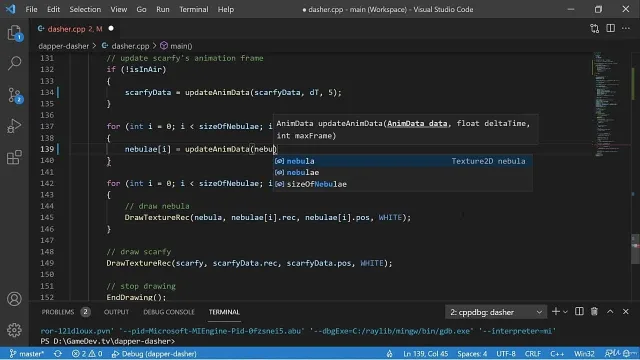Click the '// draw nebula' comment
Viewport: 640px width, 360px height.
click(x=157, y=206)
